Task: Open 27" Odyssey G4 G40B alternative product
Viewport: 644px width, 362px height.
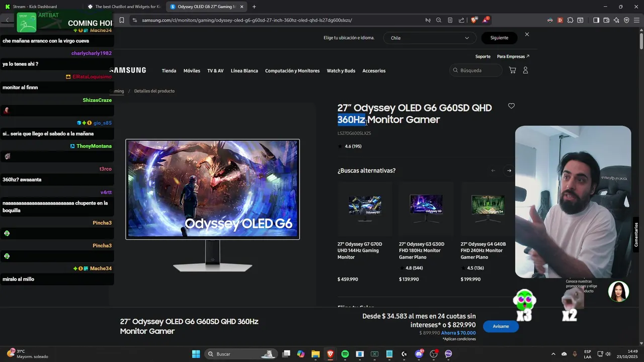Action: click(484, 250)
